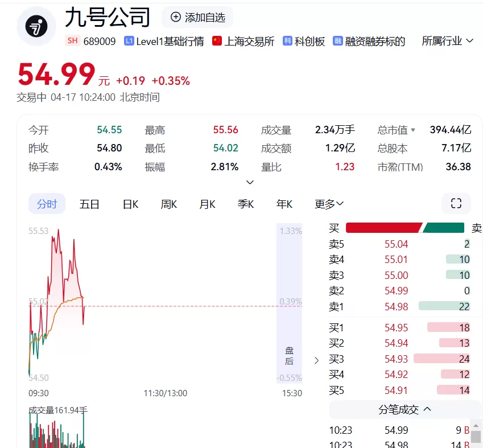Click the stock code 689009
483x448 pixels.
click(x=100, y=41)
